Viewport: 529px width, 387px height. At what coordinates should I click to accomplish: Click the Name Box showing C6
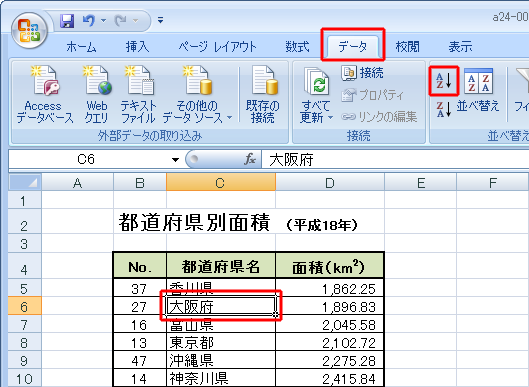click(86, 159)
